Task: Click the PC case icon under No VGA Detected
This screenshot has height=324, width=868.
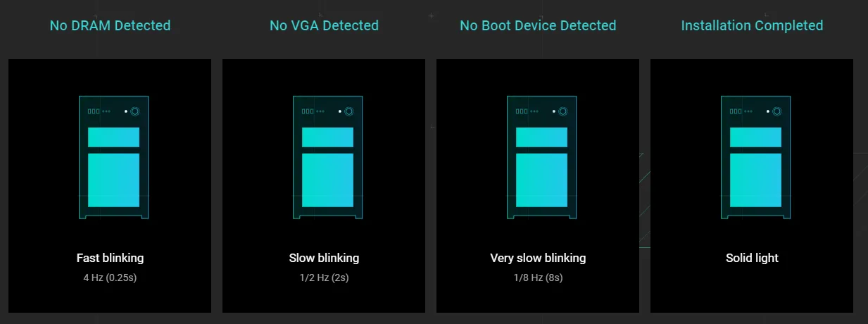Action: (327, 157)
